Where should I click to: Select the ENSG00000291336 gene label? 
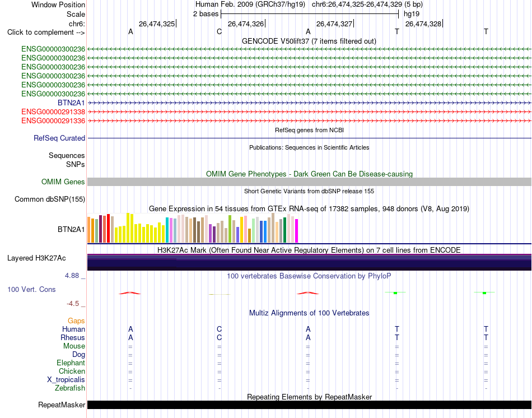click(53, 121)
